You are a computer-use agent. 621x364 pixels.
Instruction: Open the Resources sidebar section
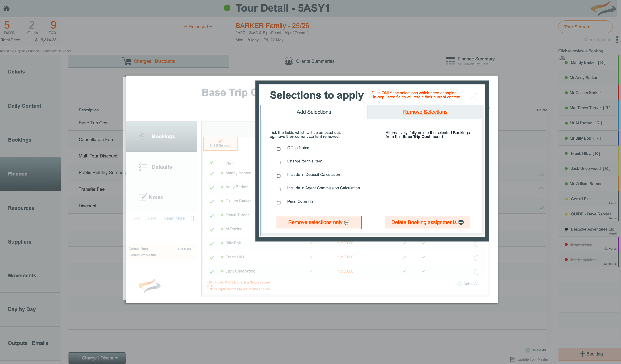coord(30,208)
